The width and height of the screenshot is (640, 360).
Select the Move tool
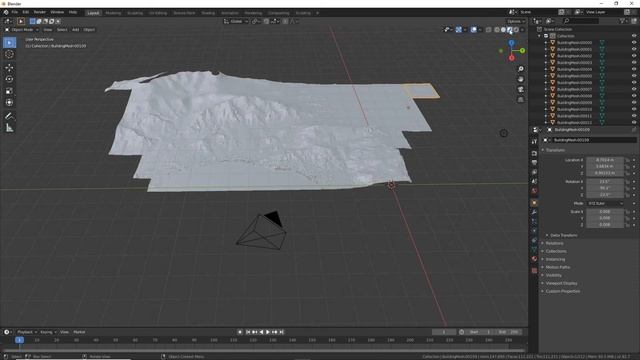(x=9, y=68)
